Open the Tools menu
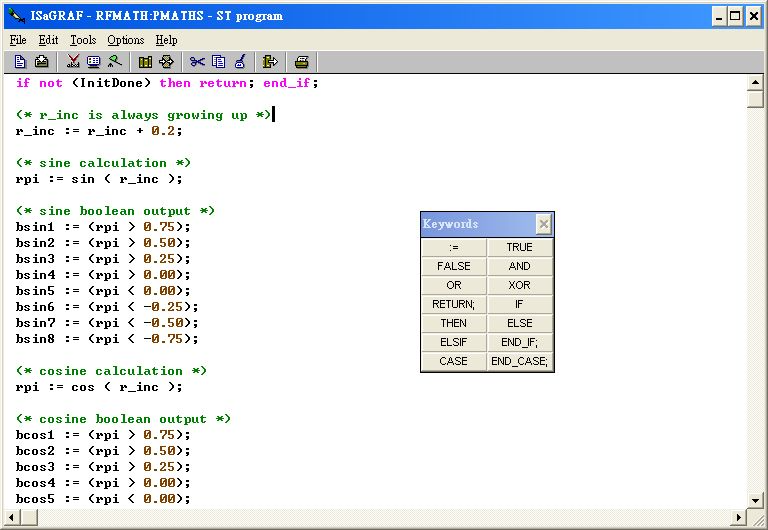The width and height of the screenshot is (768, 530). click(83, 40)
